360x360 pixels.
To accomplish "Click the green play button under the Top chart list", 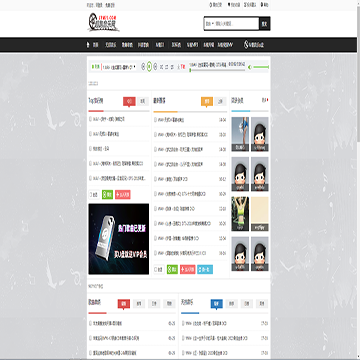I will [107, 195].
